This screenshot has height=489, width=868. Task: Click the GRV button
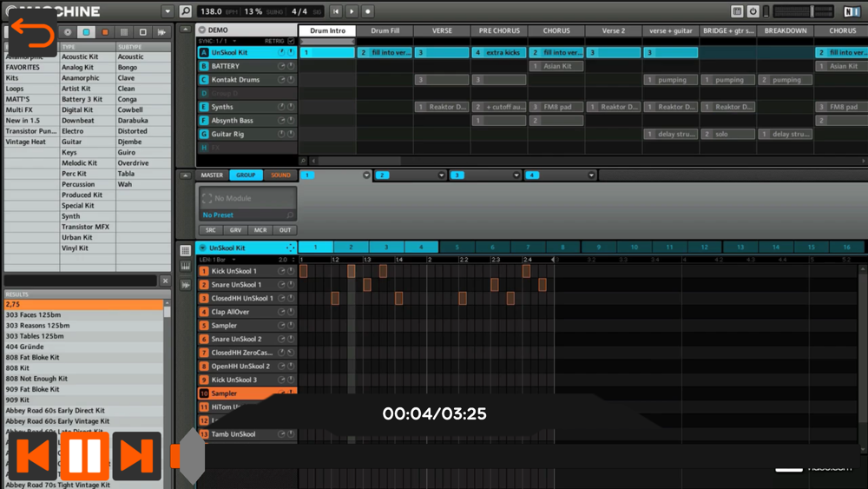pos(235,230)
